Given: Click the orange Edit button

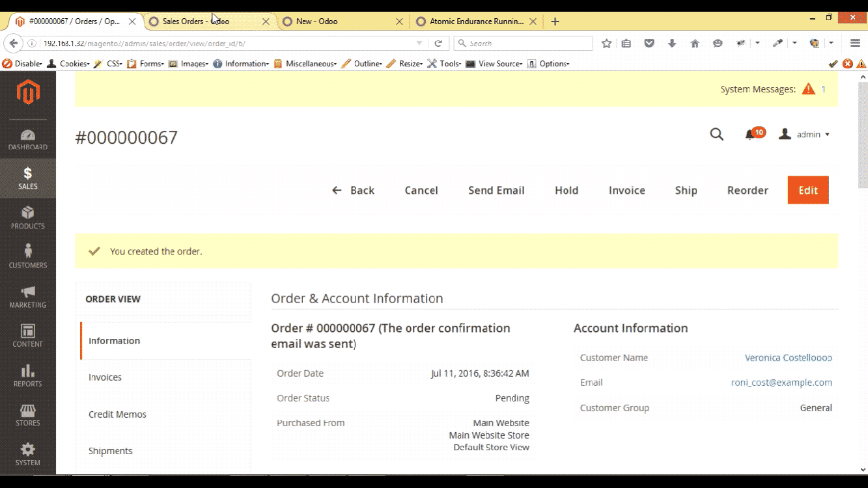Looking at the screenshot, I should (x=808, y=190).
